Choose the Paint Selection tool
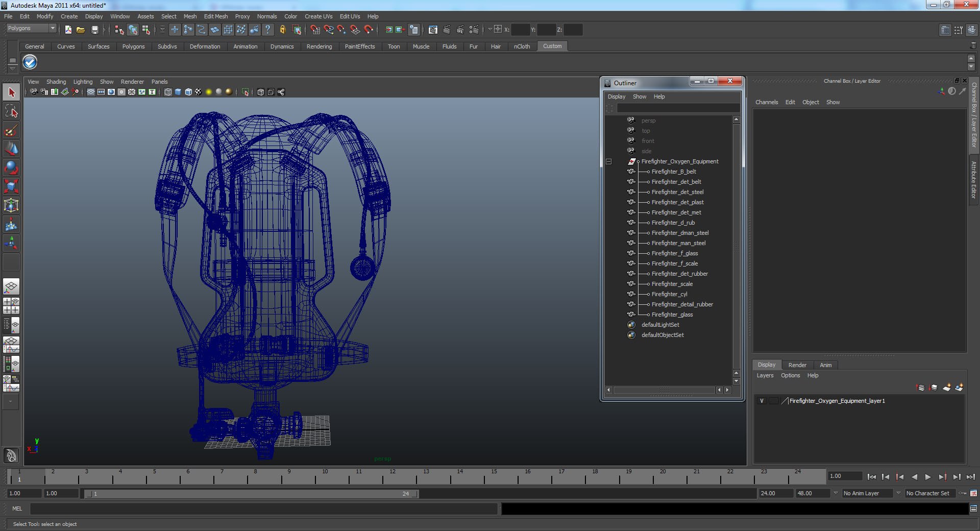This screenshot has width=980, height=531. click(11, 130)
